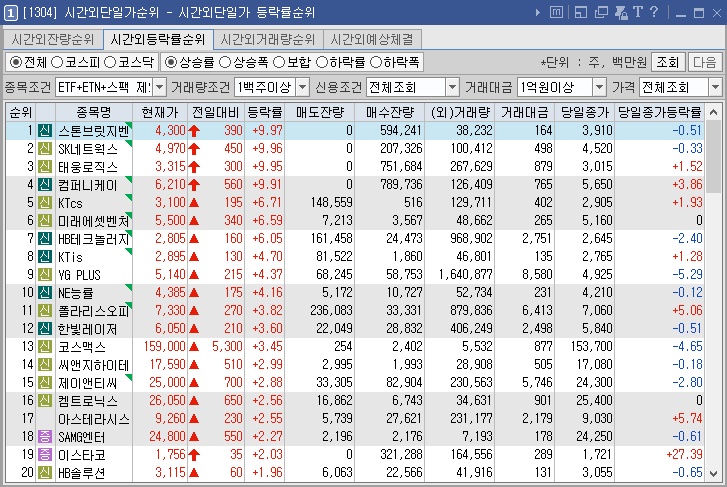Click the 다음 next button

(705, 62)
